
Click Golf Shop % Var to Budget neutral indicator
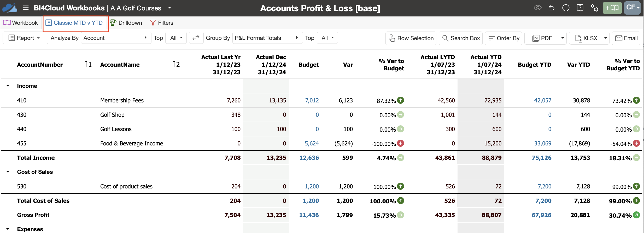(x=400, y=114)
